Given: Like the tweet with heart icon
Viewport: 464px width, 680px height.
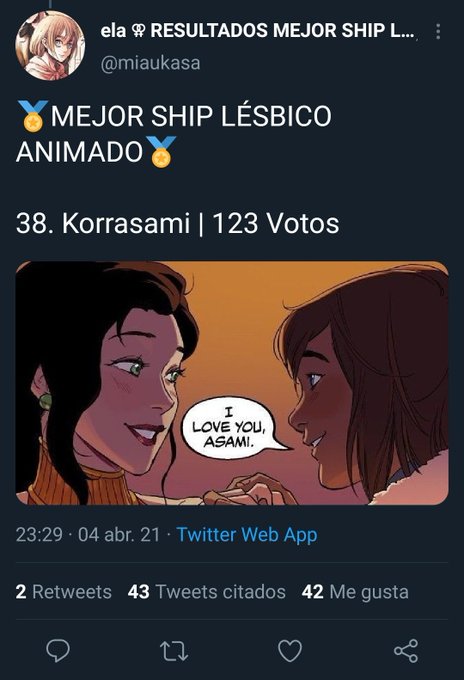Looking at the screenshot, I should [290, 651].
